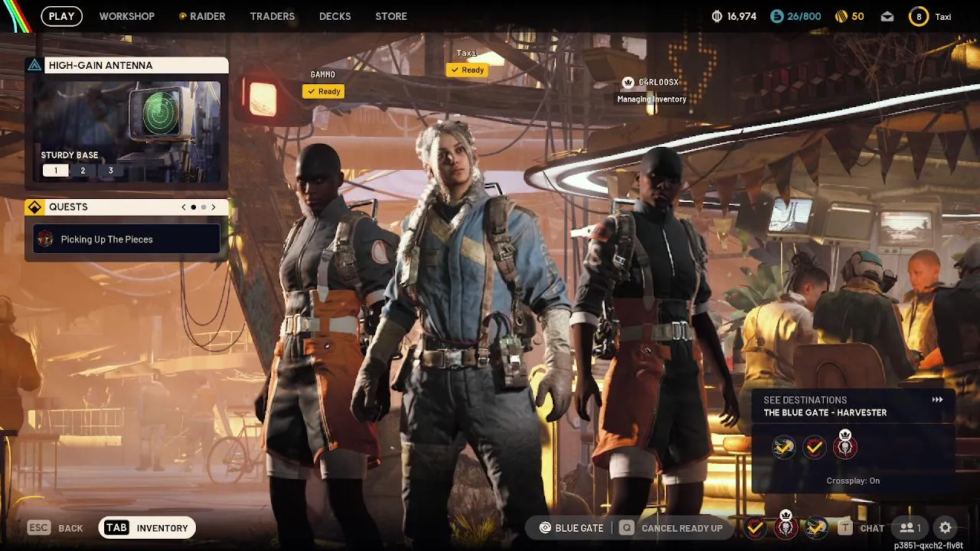Viewport: 980px width, 551px height.
Task: Click the coin currency icon beside 16,974
Action: pos(717,16)
